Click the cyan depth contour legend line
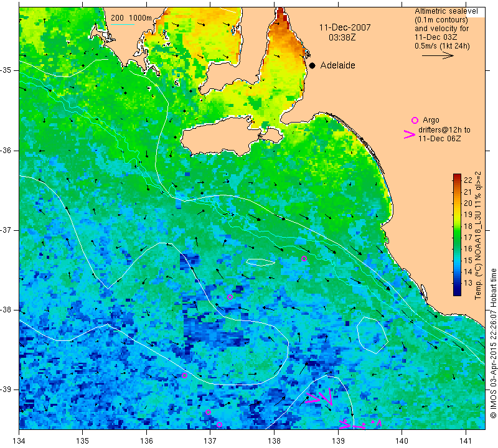The image size is (498, 448). pyautogui.click(x=123, y=24)
